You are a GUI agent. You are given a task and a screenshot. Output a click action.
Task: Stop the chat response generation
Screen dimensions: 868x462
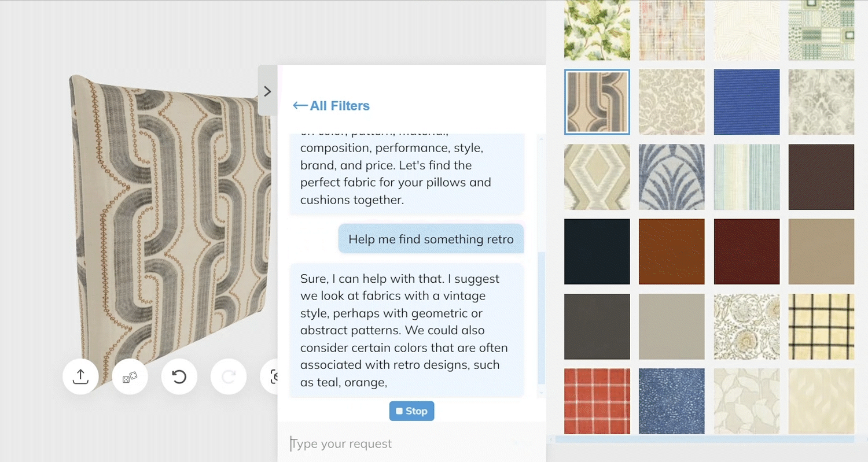411,411
